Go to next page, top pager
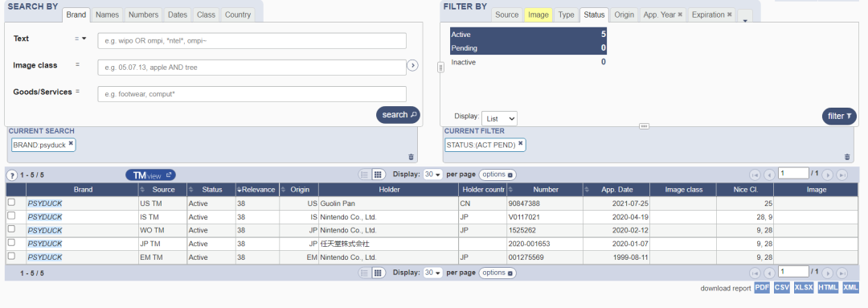 (828, 175)
